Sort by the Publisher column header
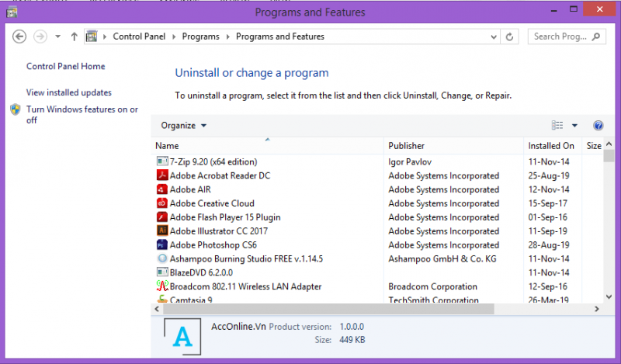 453,146
